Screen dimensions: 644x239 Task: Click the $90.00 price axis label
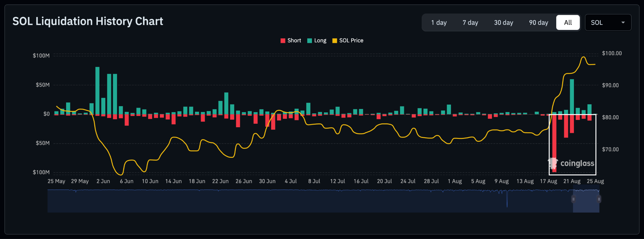point(610,85)
